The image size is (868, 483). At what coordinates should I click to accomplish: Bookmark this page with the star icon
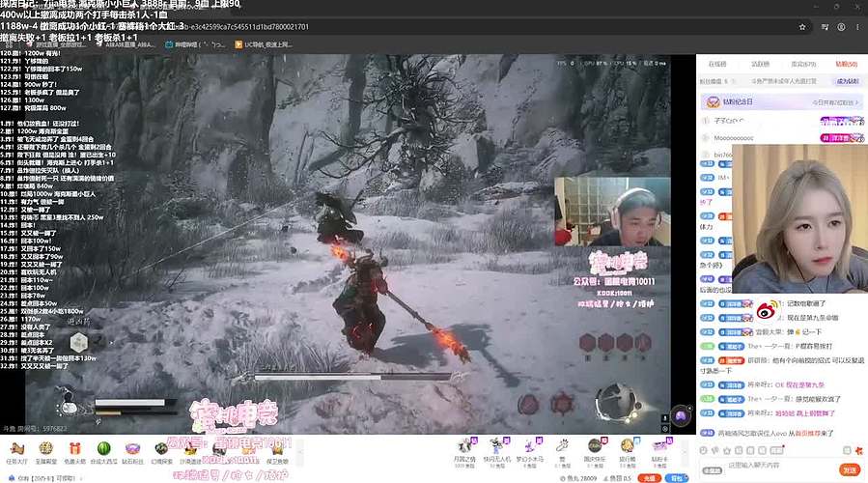point(802,27)
